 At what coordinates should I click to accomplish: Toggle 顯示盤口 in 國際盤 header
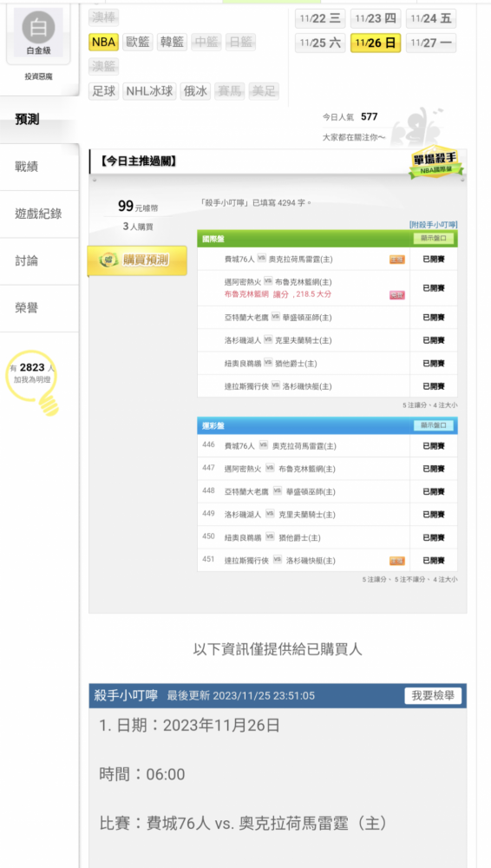pos(434,240)
